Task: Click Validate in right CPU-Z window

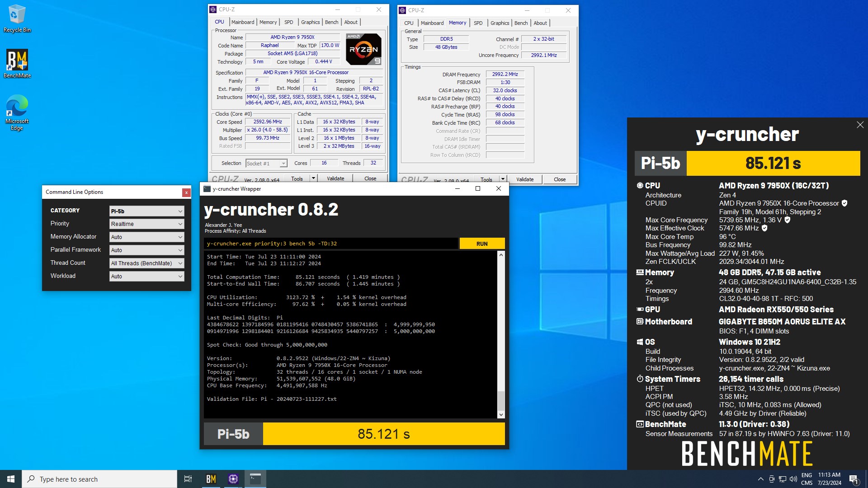Action: (525, 179)
